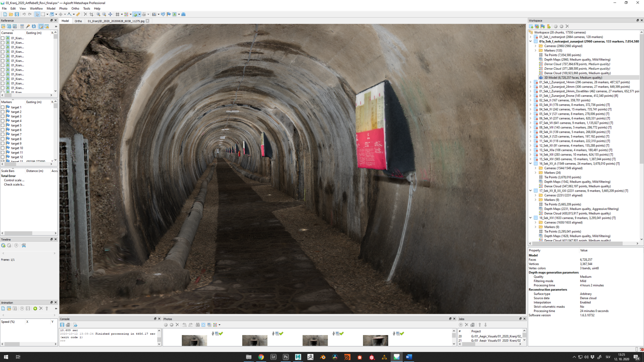Click the Add Chunk icon in Workspace toolbar

pos(531,26)
